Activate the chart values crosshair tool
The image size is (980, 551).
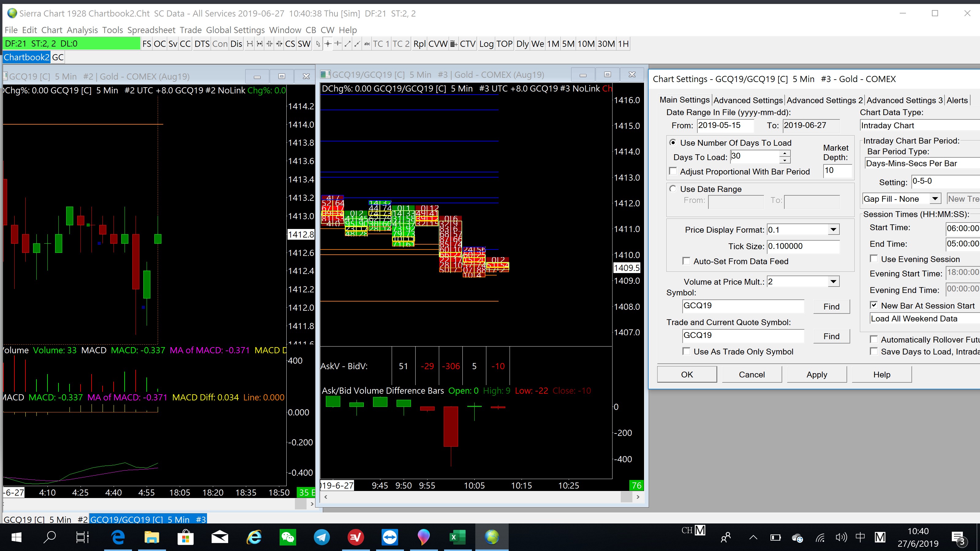(328, 44)
